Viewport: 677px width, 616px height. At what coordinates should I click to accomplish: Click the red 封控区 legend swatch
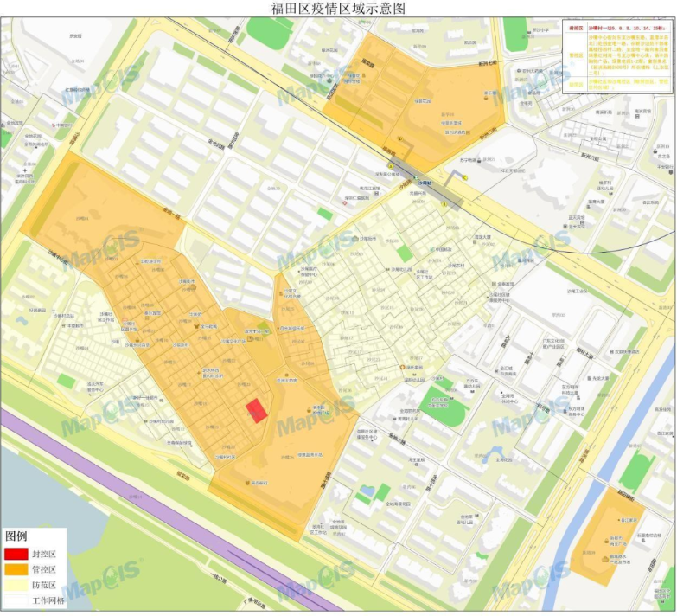tap(16, 554)
